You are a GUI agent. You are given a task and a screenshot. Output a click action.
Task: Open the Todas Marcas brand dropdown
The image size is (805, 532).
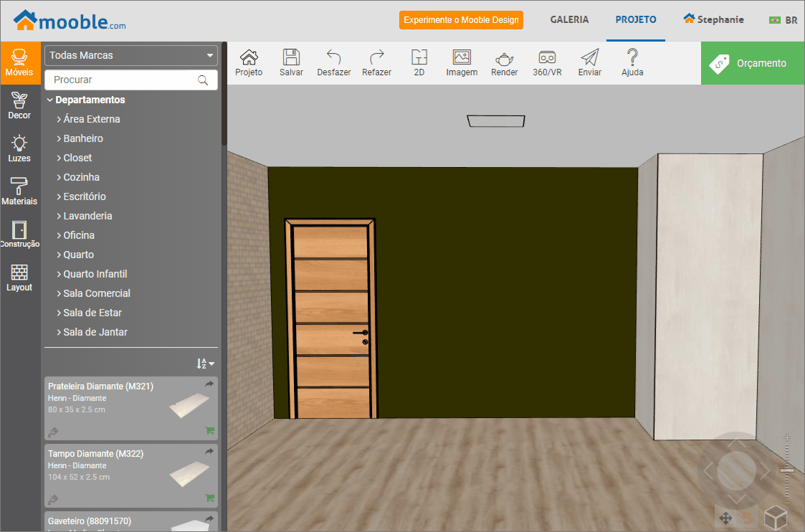click(131, 55)
